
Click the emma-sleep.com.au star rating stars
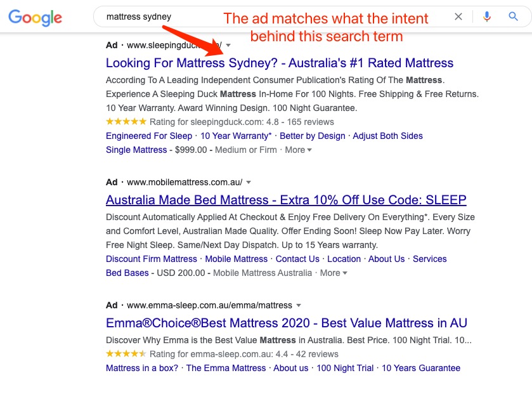pos(126,354)
